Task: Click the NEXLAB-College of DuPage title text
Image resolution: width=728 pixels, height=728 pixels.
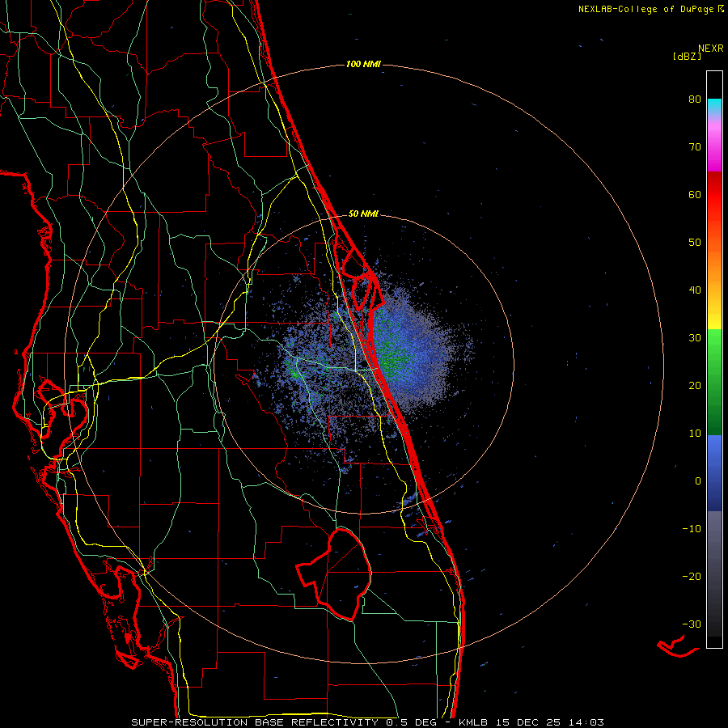Action: [x=651, y=9]
